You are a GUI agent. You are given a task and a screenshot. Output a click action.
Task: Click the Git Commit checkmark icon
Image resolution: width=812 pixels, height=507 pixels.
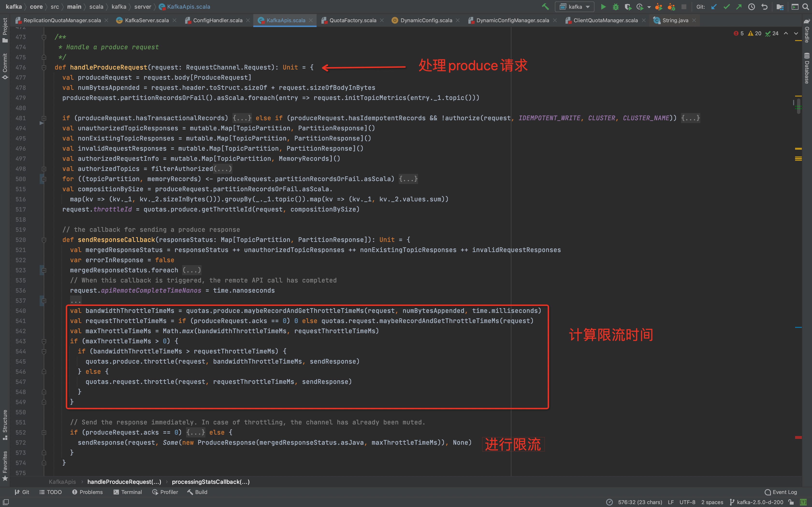click(x=726, y=7)
